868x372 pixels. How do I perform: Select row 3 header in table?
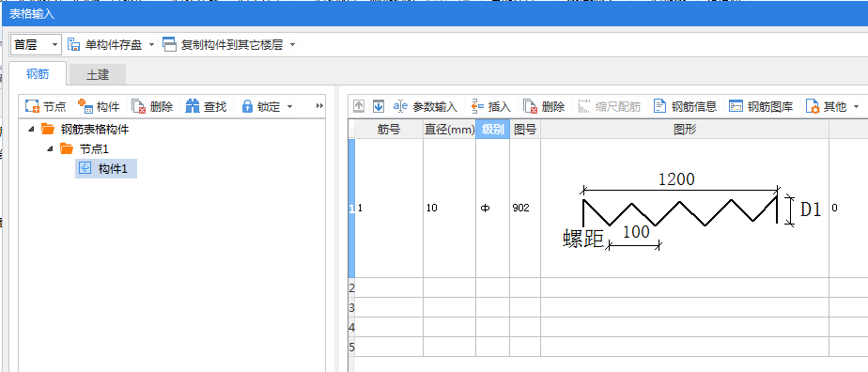351,307
